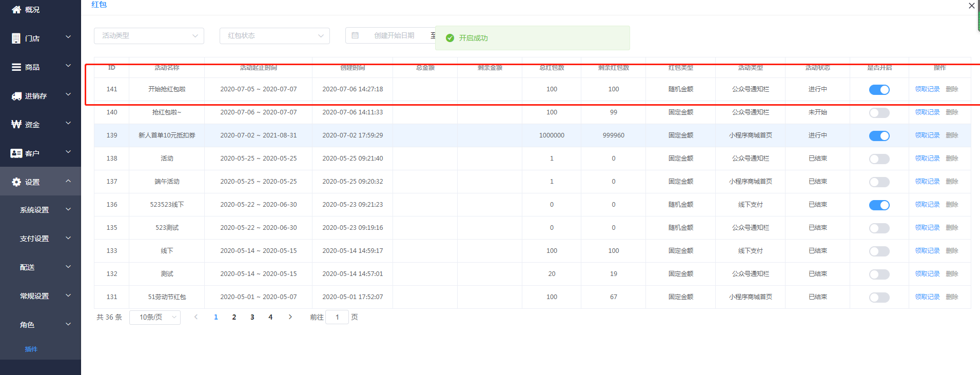
Task: Open the 活动类型 dropdown filter
Action: [149, 36]
